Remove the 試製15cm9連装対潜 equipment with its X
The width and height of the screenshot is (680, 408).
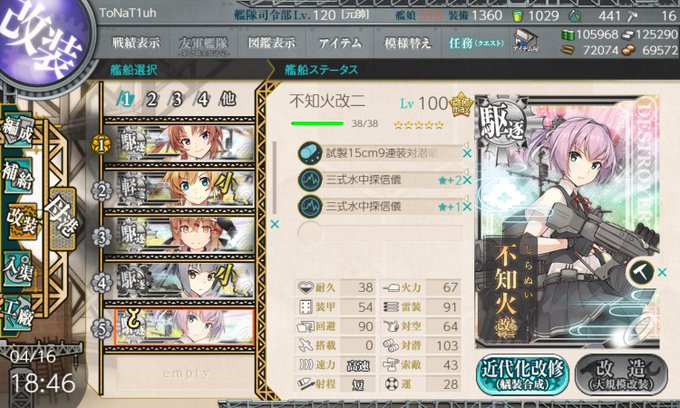[x=467, y=153]
